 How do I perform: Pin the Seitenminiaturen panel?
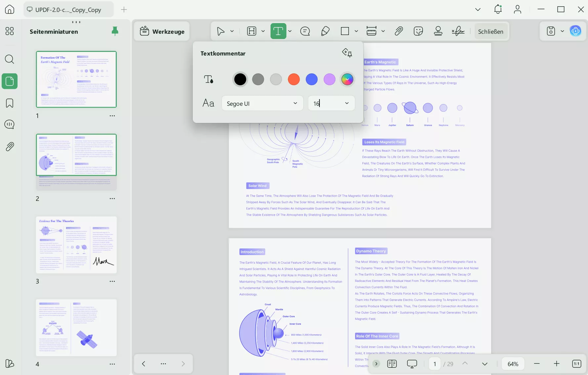(x=115, y=31)
